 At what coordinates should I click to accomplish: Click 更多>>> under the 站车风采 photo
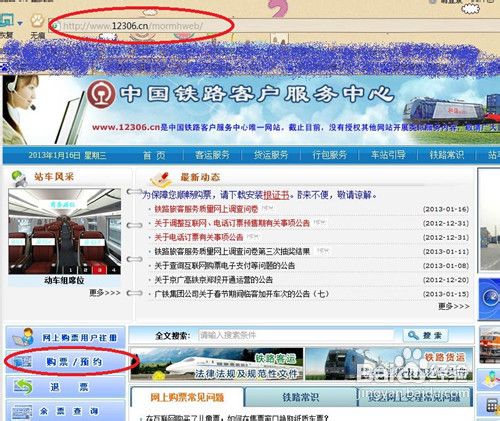(105, 293)
